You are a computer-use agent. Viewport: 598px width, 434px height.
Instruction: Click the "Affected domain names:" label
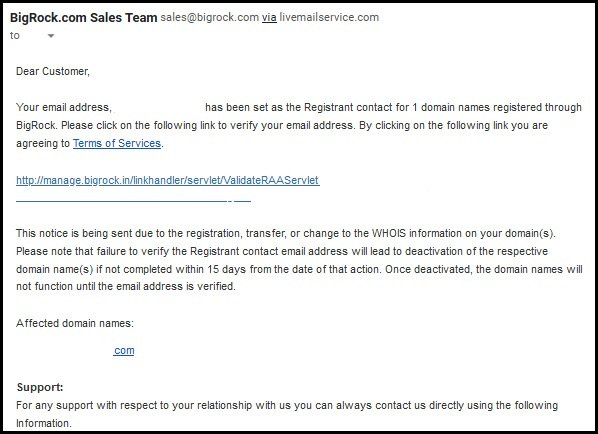pos(75,323)
